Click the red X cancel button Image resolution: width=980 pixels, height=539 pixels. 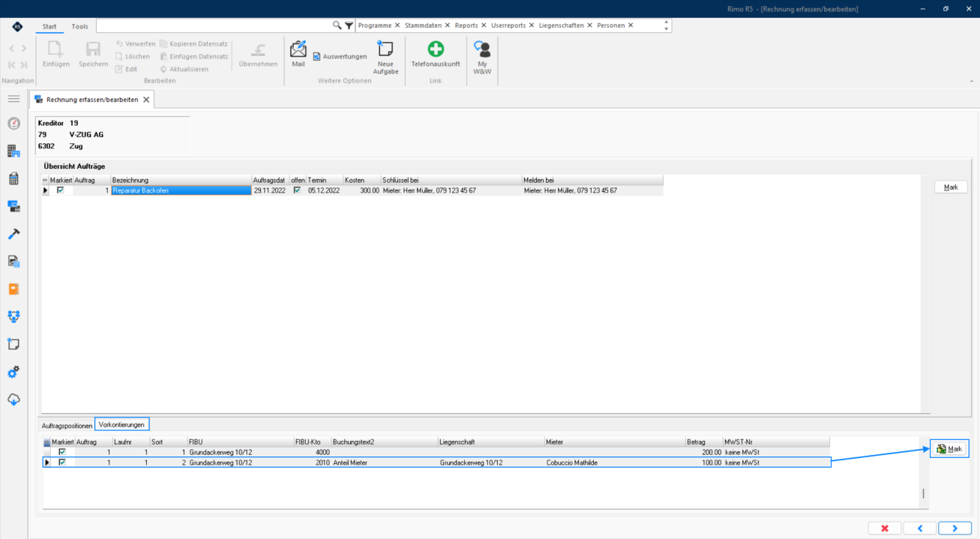885,529
